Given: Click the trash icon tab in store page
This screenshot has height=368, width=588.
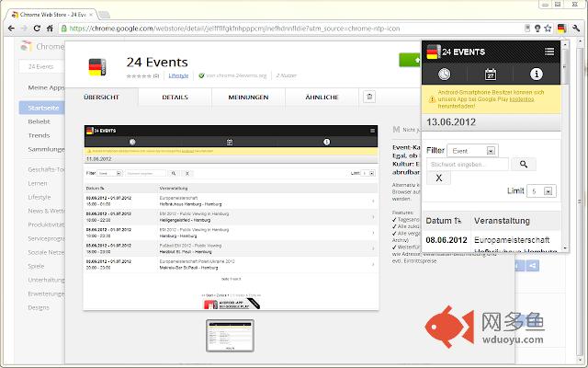Looking at the screenshot, I should click(x=369, y=97).
